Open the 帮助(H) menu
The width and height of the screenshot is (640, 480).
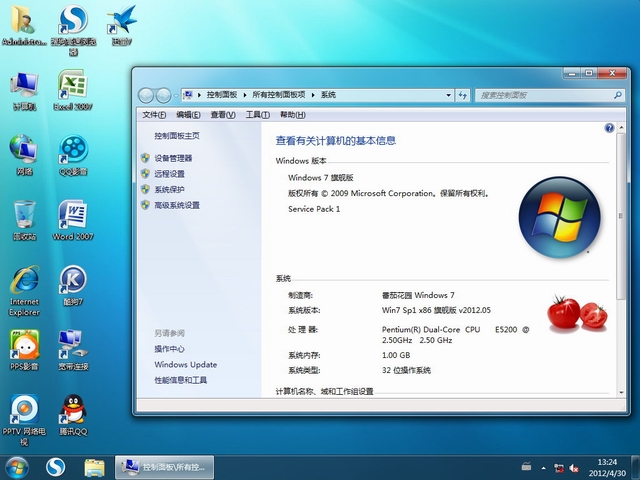point(293,115)
